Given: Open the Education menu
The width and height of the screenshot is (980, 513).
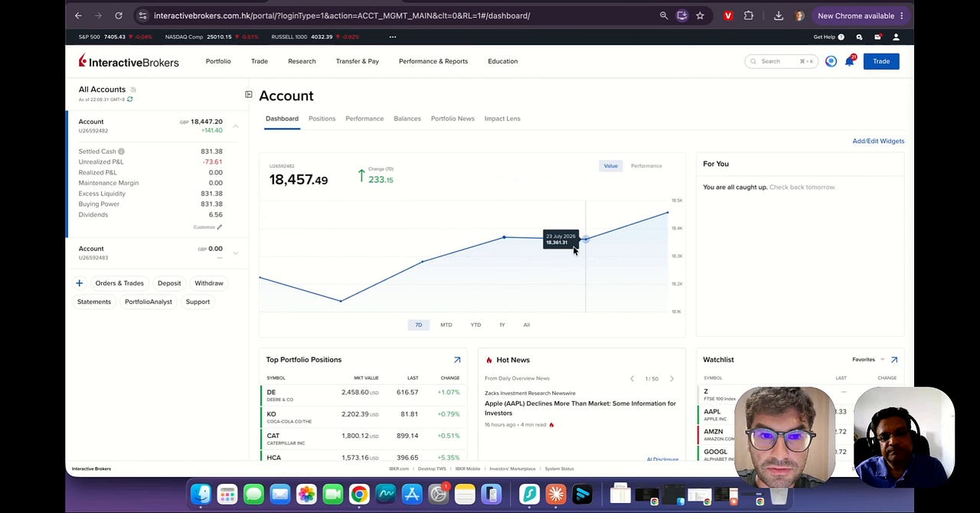Looking at the screenshot, I should [x=503, y=61].
